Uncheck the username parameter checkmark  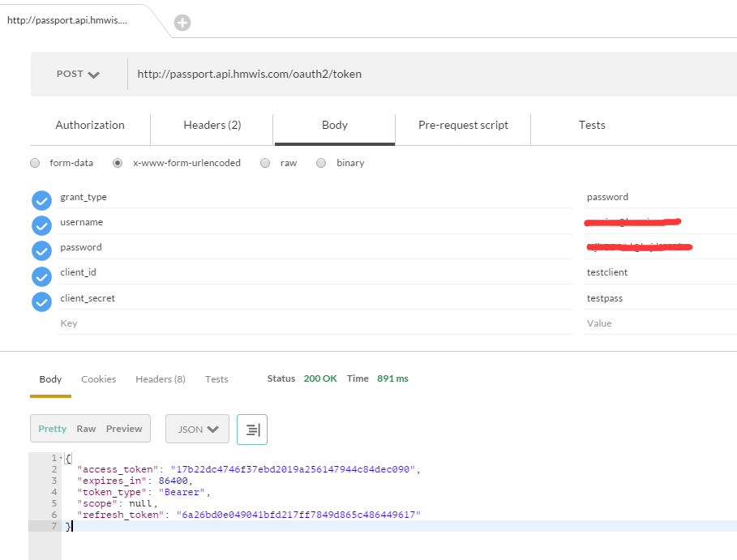click(41, 225)
